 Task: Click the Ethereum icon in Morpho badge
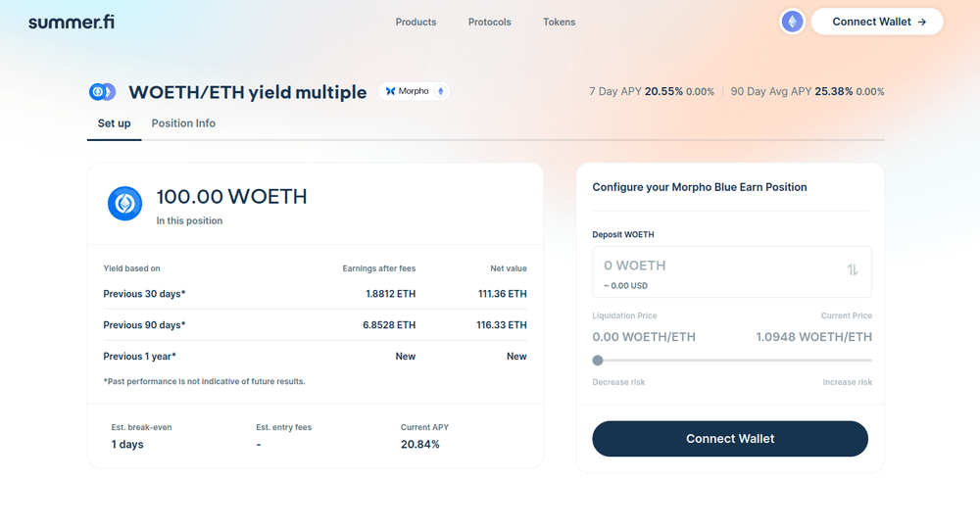click(x=440, y=91)
